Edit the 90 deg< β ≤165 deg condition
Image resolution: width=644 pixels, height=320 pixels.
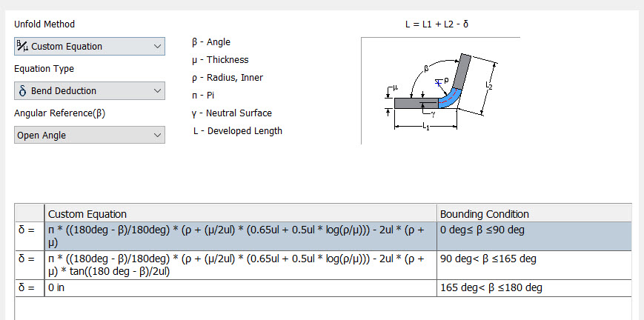[534, 265]
